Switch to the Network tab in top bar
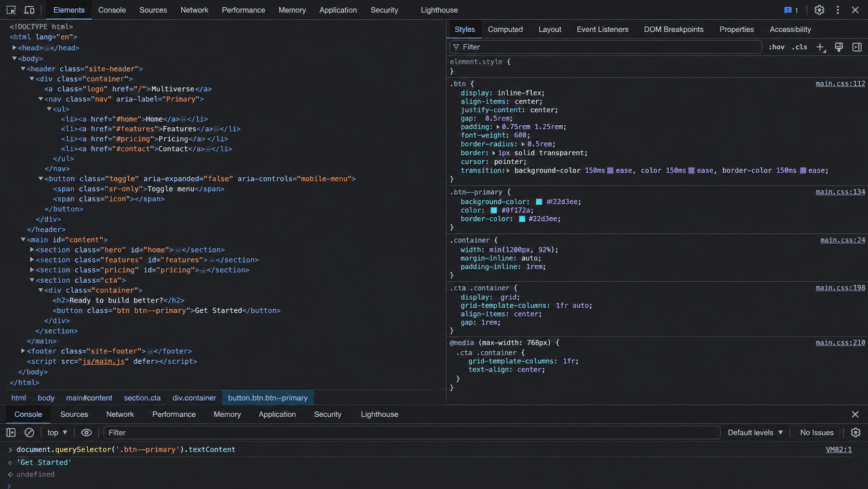Viewport: 868px width, 489px height. click(x=194, y=10)
